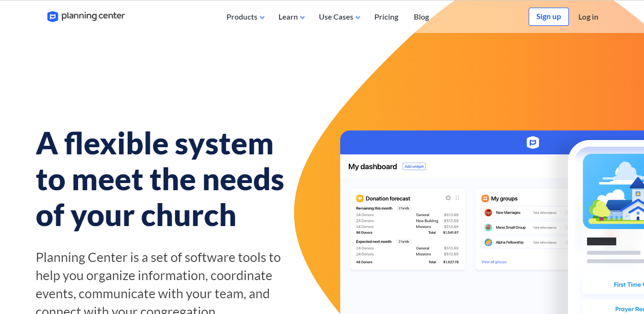The width and height of the screenshot is (644, 314).
Task: Expand the Products dropdown menu
Action: [245, 17]
